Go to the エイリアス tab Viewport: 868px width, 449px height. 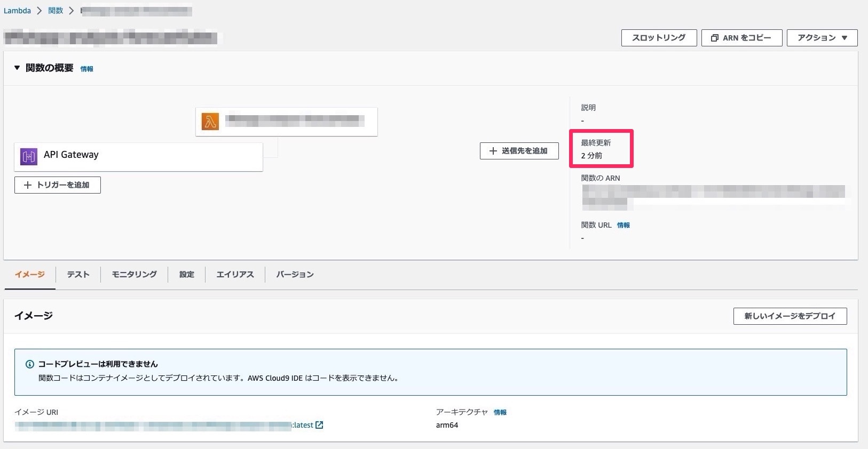(x=235, y=274)
